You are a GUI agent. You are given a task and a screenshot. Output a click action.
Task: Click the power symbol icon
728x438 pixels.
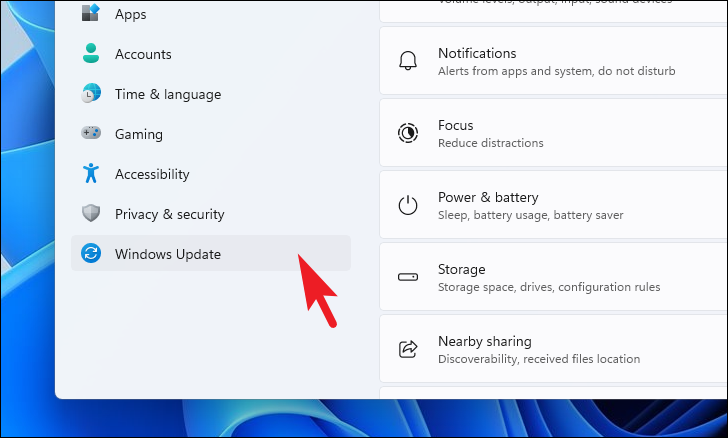click(408, 205)
